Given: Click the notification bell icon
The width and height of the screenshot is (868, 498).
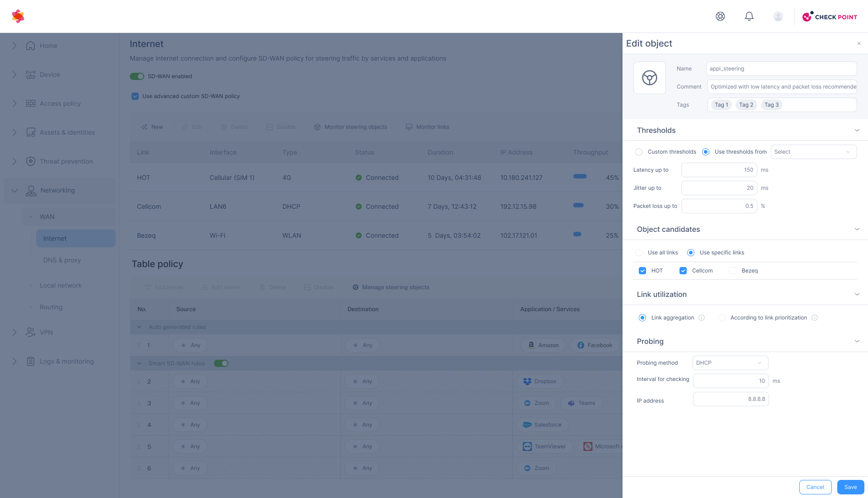Looking at the screenshot, I should coord(749,16).
